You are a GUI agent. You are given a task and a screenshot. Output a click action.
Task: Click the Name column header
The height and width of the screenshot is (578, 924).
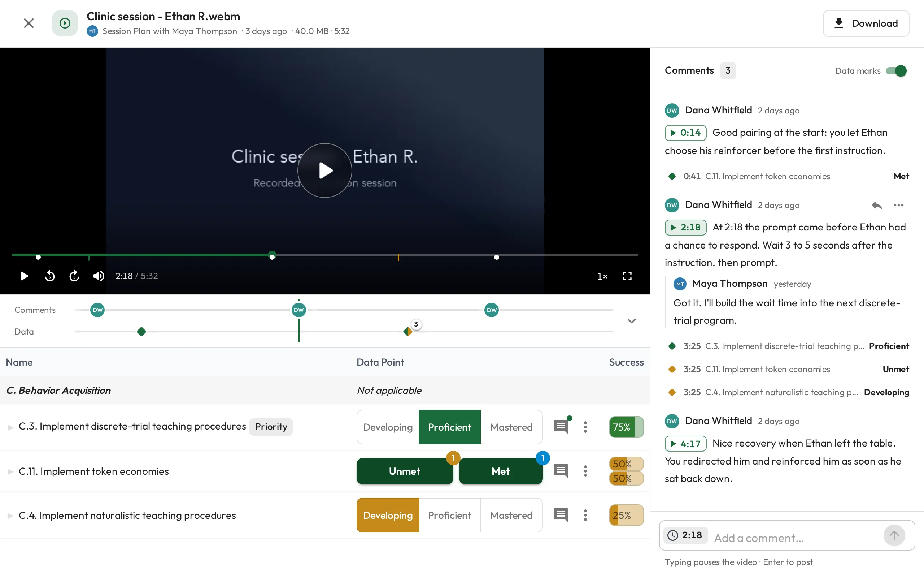tap(19, 362)
